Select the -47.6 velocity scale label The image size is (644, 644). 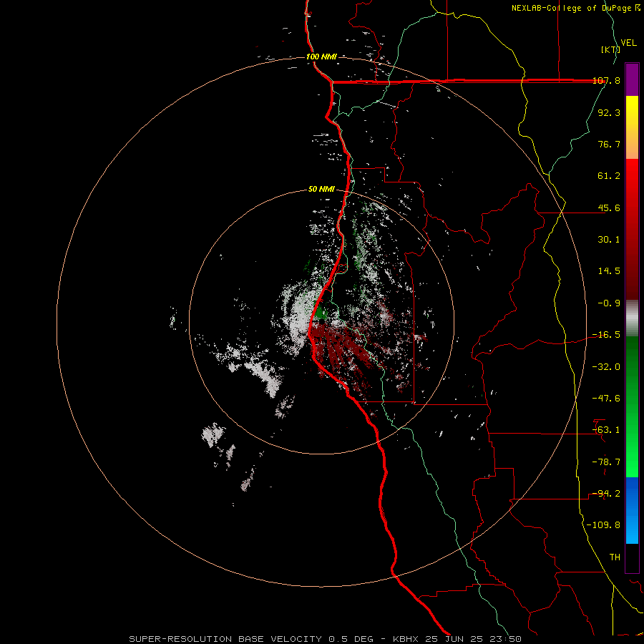pyautogui.click(x=607, y=399)
